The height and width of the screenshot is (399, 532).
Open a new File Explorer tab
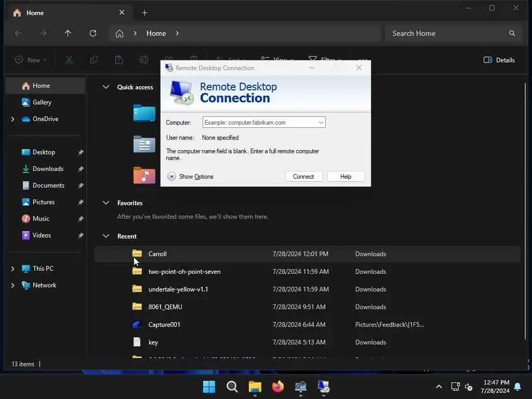(x=144, y=13)
